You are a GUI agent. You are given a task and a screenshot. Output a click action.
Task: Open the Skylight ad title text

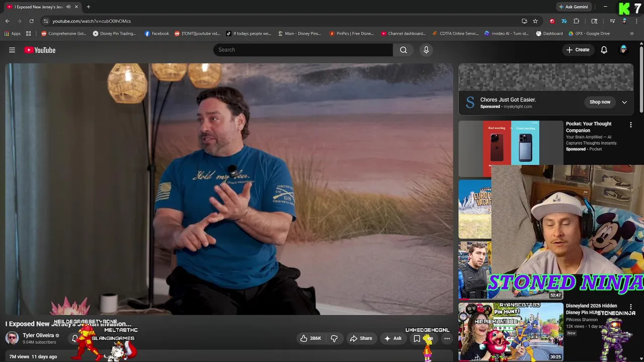pos(508,100)
